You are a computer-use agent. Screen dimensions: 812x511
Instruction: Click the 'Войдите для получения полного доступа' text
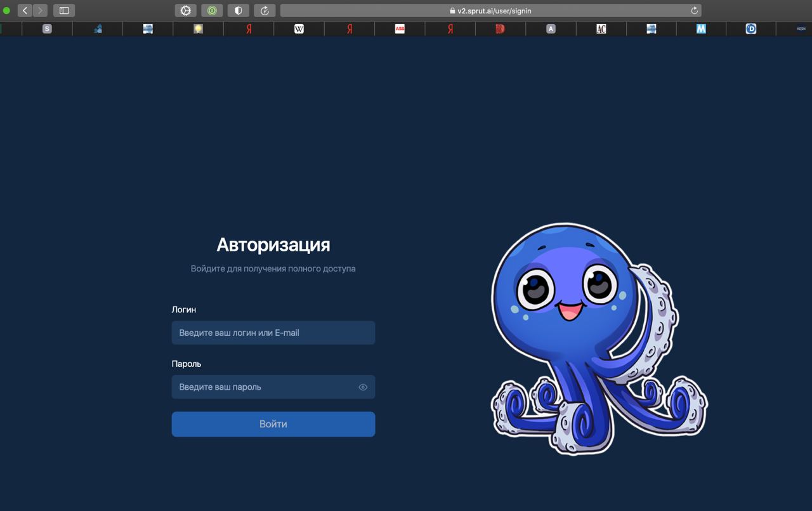coord(273,269)
